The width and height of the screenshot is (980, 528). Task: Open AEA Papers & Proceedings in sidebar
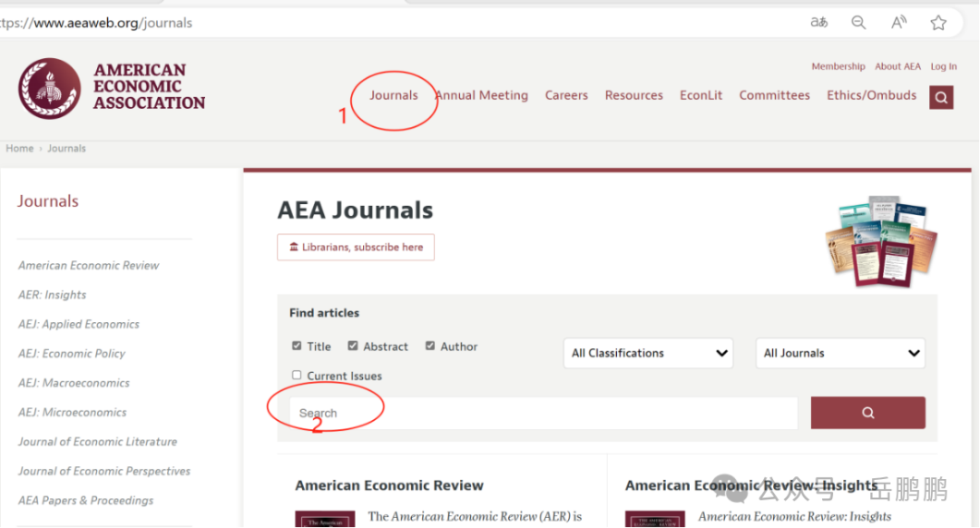click(x=85, y=500)
